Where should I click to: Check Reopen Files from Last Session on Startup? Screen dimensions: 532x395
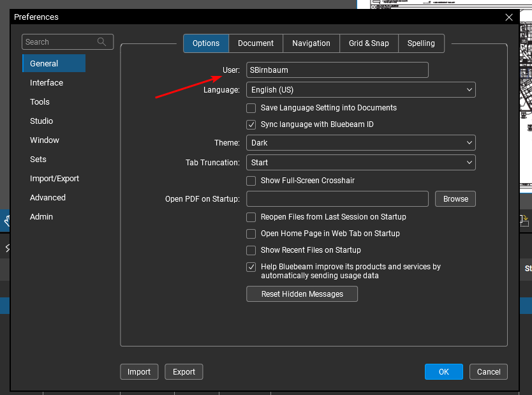tap(251, 217)
